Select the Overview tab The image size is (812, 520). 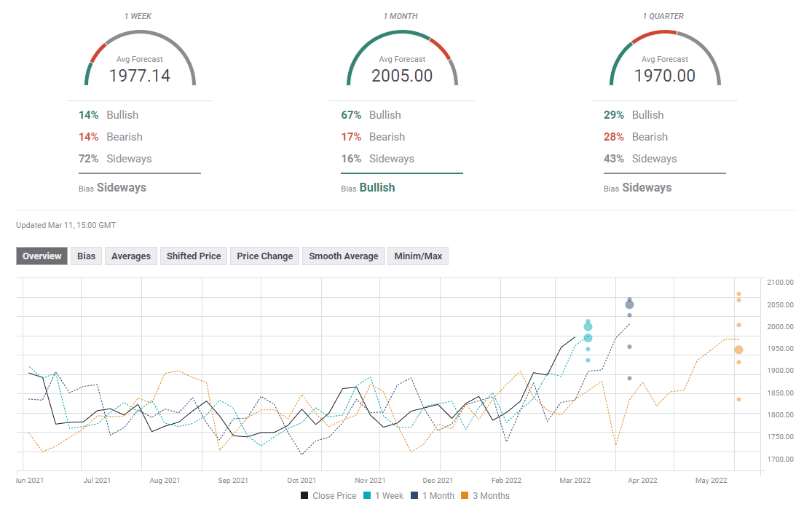coord(42,256)
